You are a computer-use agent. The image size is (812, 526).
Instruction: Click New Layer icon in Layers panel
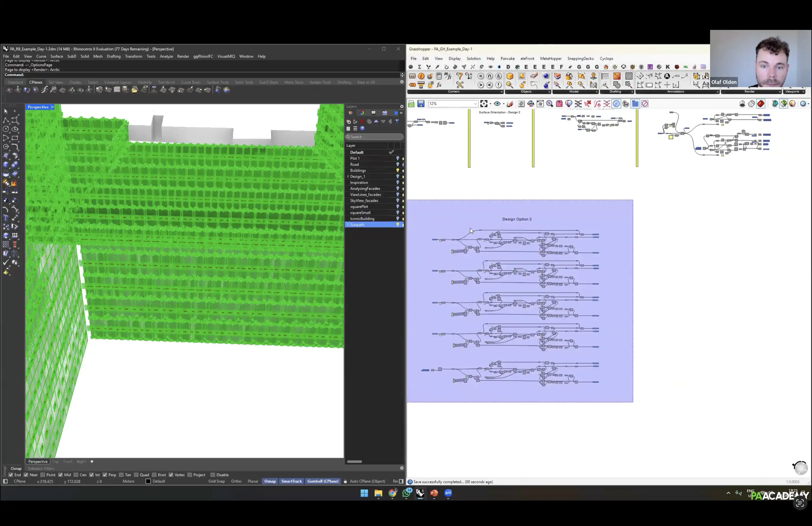click(348, 122)
